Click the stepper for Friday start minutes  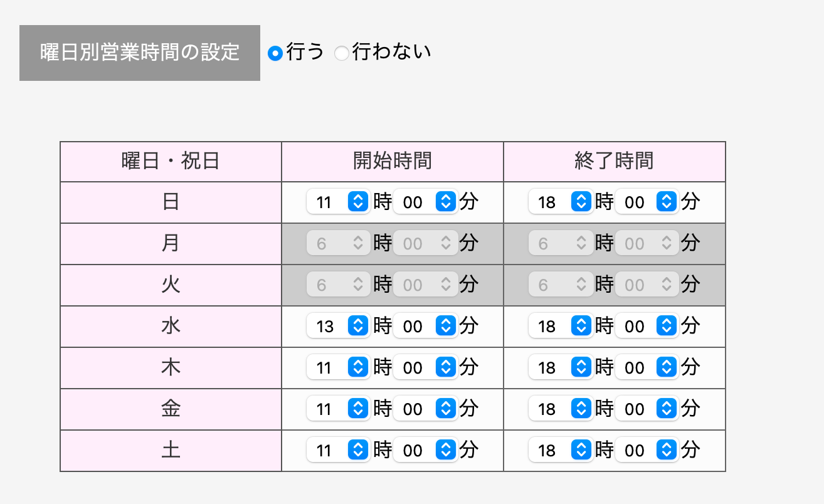pos(444,409)
